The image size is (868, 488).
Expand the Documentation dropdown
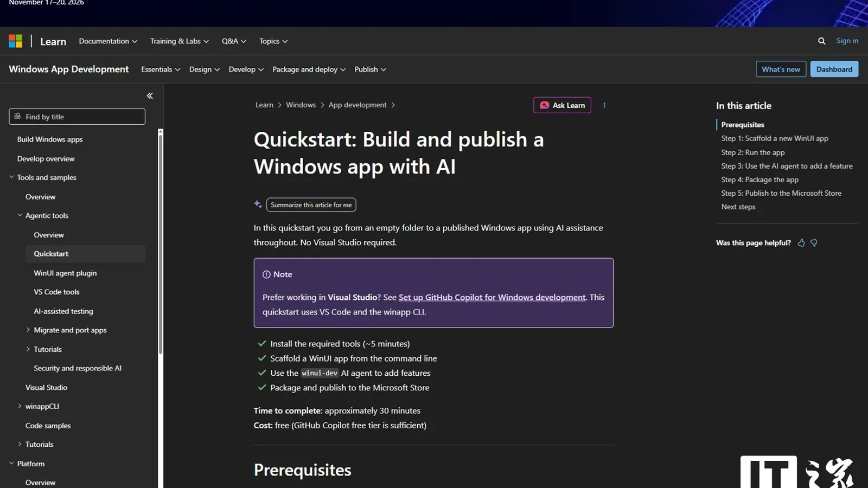[x=108, y=41]
